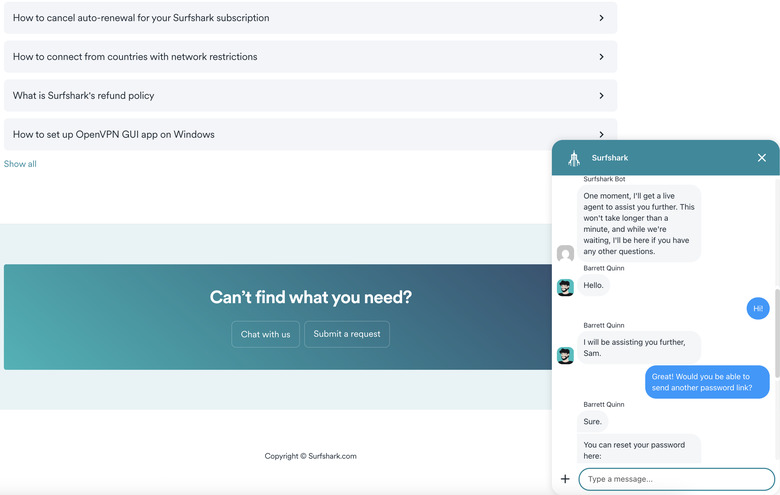Close the Surfshark chat window

[x=761, y=158]
